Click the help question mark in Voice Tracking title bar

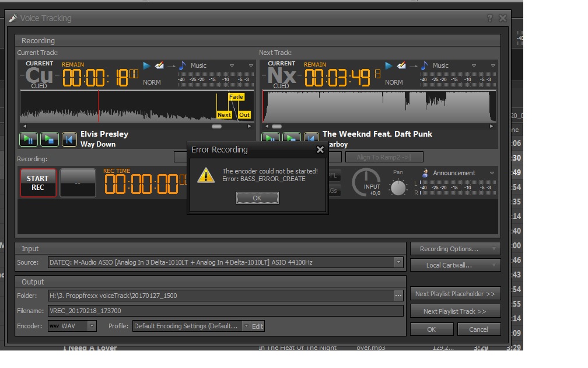[490, 18]
